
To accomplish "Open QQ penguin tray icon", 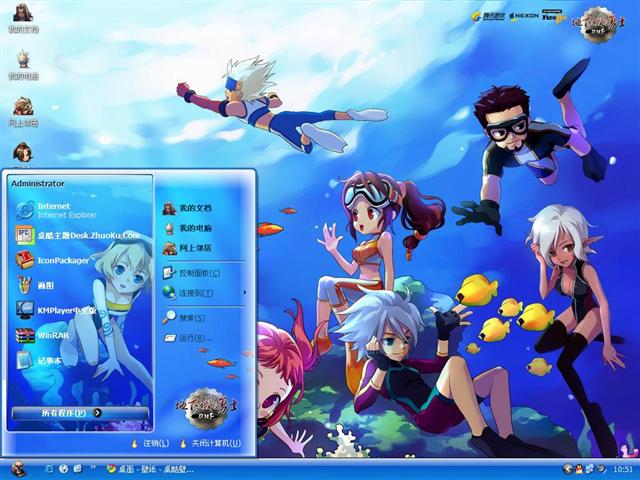I will click(x=580, y=469).
